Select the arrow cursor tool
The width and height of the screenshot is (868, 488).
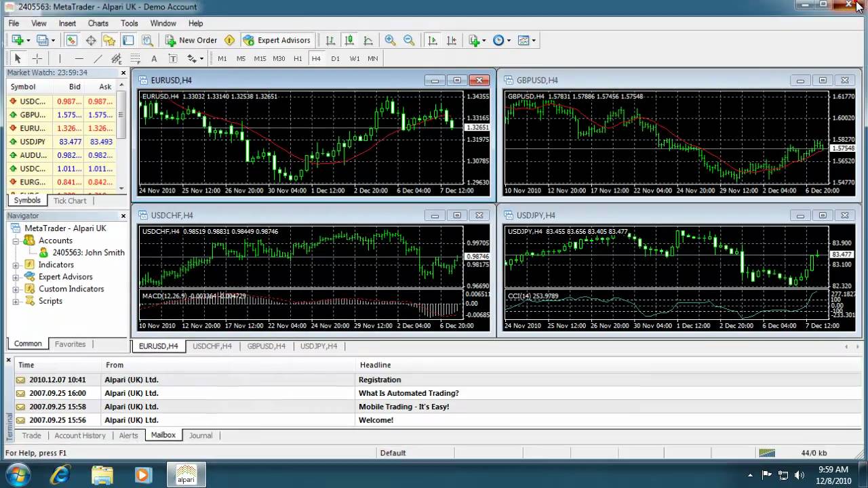tap(18, 58)
